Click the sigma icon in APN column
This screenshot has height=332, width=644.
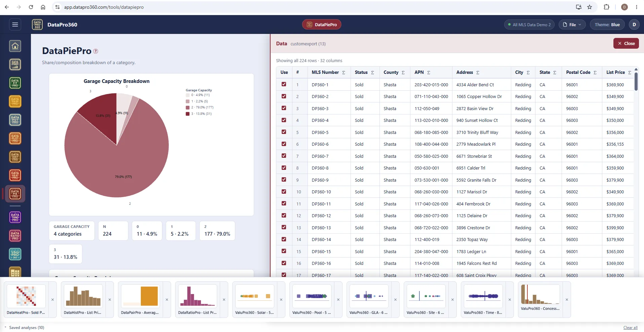pyautogui.click(x=429, y=73)
